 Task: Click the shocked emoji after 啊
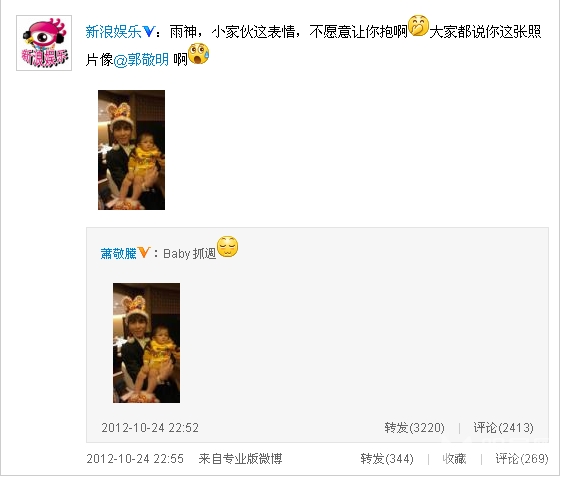click(x=199, y=54)
